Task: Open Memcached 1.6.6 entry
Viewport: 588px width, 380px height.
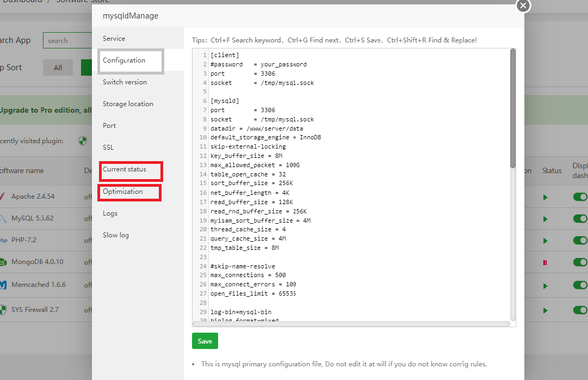Action: click(x=39, y=285)
